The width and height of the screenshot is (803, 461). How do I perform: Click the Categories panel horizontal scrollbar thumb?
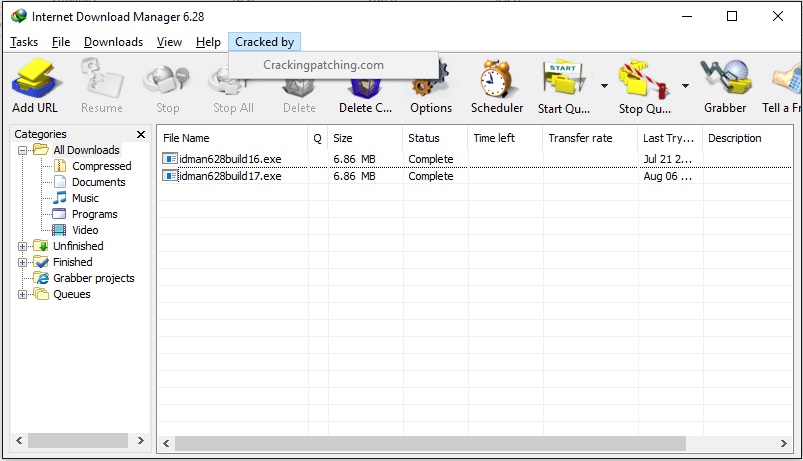point(77,441)
